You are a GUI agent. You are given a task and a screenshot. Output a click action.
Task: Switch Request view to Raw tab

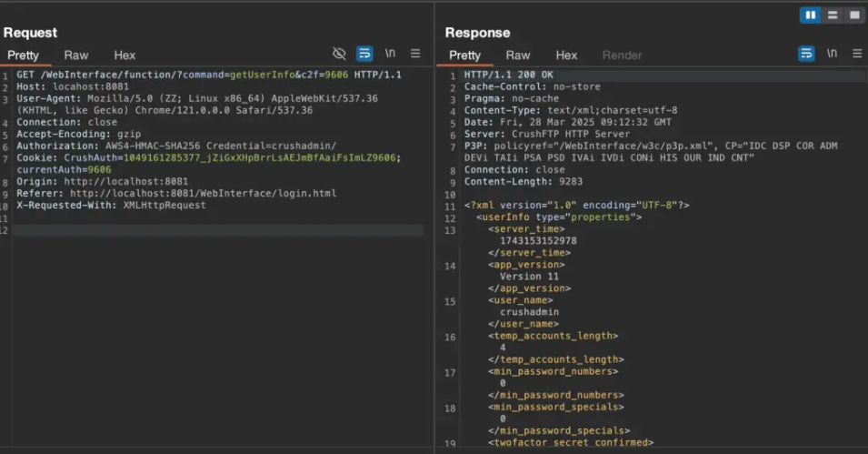coord(76,55)
